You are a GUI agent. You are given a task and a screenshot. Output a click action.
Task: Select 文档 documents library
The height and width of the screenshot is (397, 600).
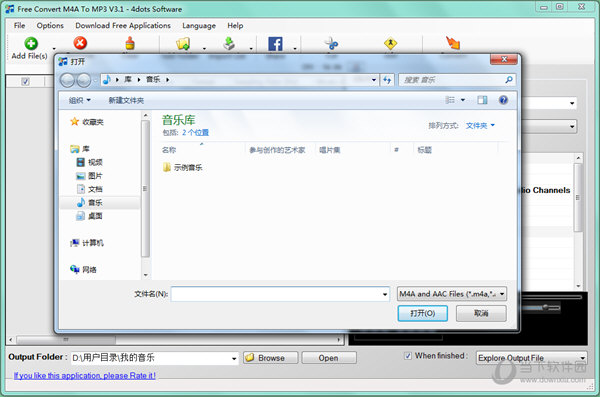point(89,189)
